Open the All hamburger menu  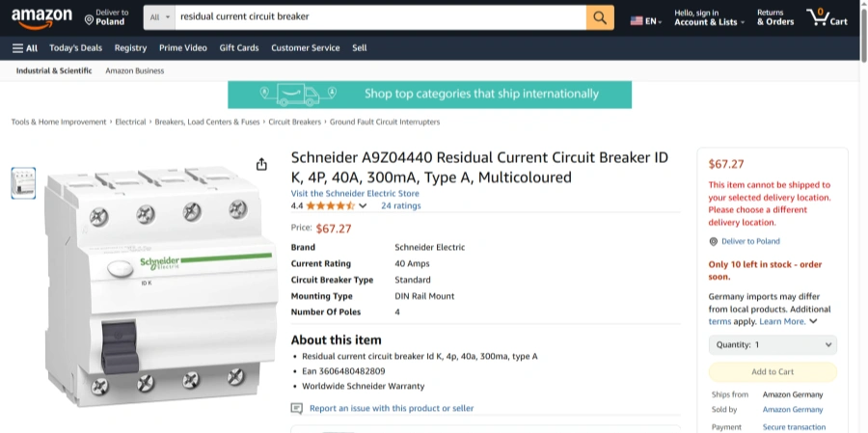[x=25, y=48]
